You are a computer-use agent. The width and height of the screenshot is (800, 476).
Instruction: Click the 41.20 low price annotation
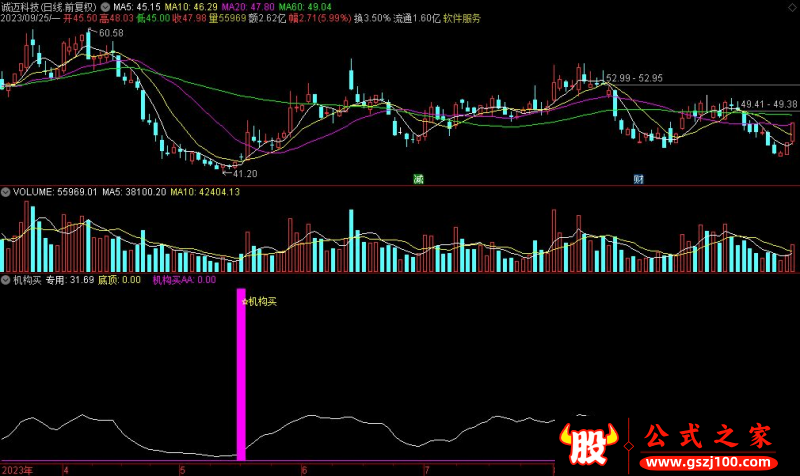tap(245, 174)
